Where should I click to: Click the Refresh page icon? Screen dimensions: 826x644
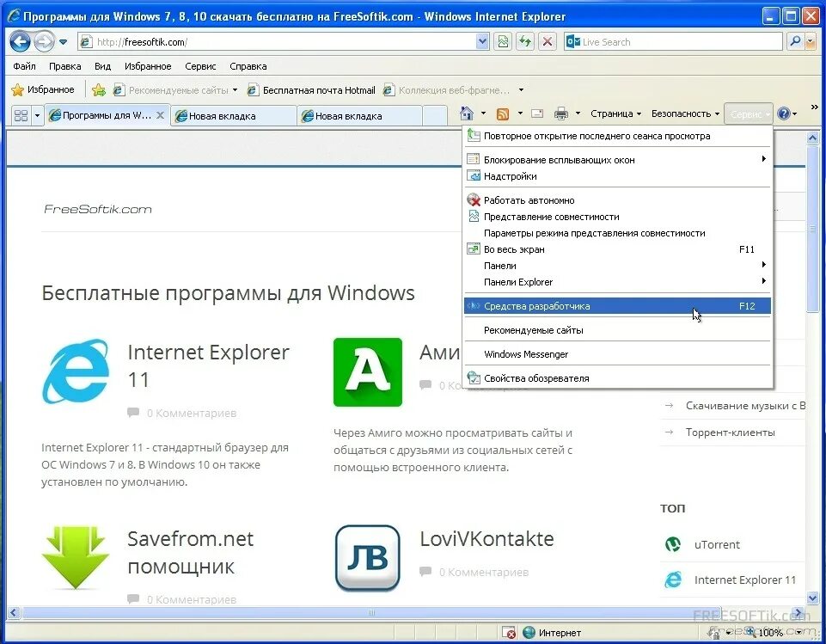(x=525, y=41)
